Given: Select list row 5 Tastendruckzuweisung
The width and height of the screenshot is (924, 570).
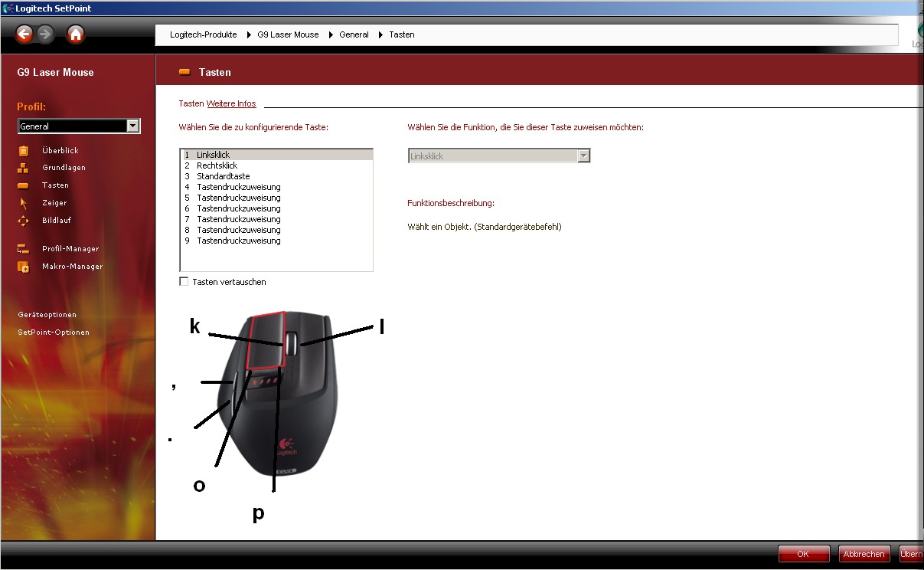Looking at the screenshot, I should point(276,198).
